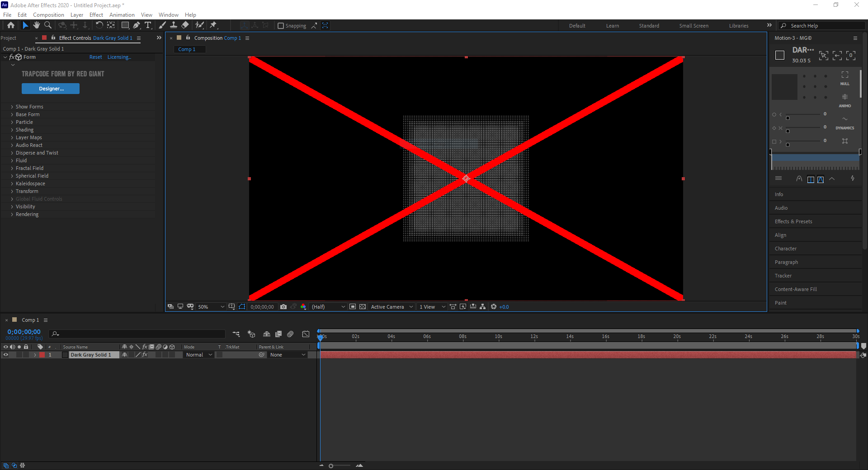Click the Frame Blending enable icon in timeline
Image resolution: width=868 pixels, height=470 pixels.
click(278, 334)
